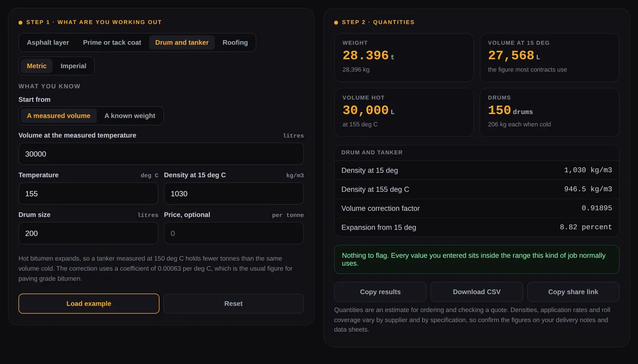
Task: Click the Density at 15 deg row value 1,030 kg/m3
Action: tap(588, 170)
